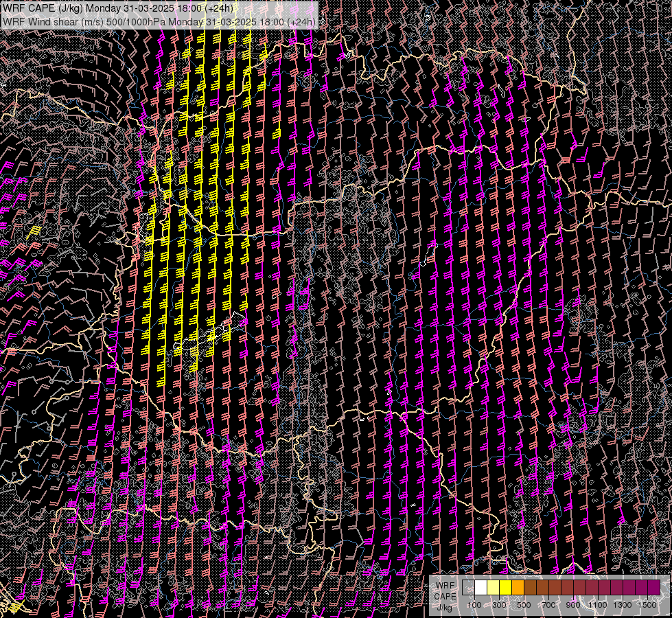
Task: Click the WRF Wind shear 500/1000hPa title line
Action: 159,22
